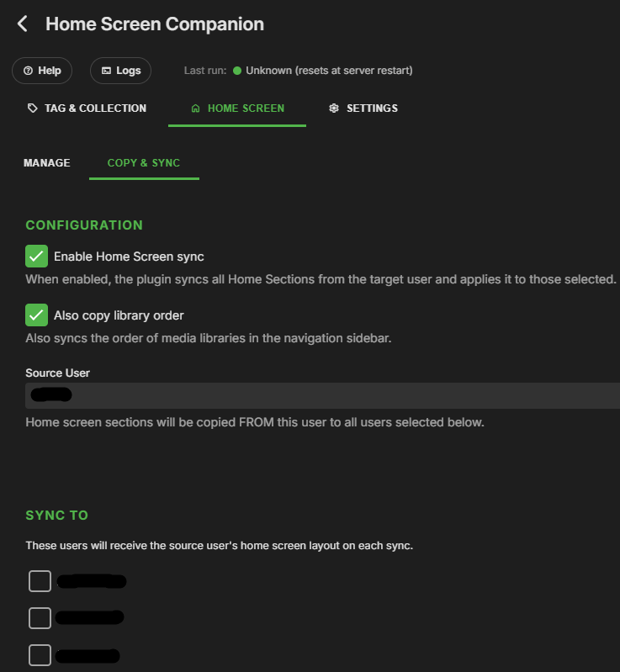
Task: Check the second Sync To user checkbox
Action: 40,618
